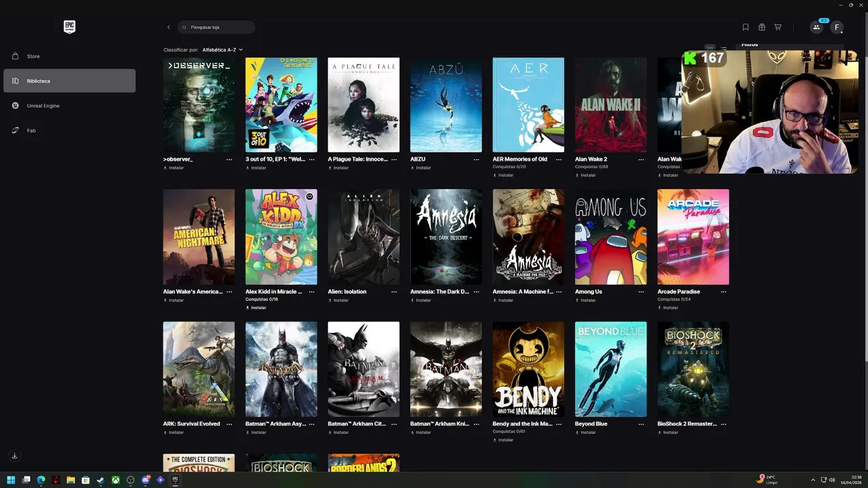Click the Epic Games logo in sidebar
This screenshot has height=488, width=868.
coord(69,26)
